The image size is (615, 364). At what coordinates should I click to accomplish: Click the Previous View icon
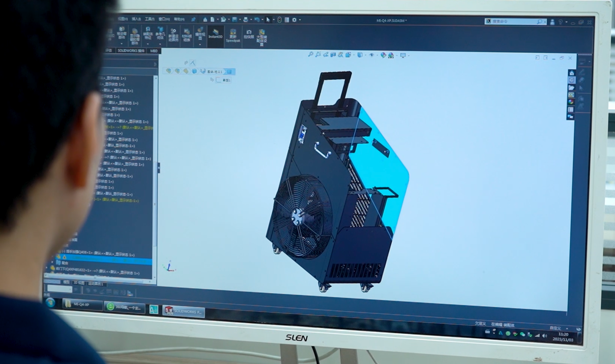(x=325, y=55)
